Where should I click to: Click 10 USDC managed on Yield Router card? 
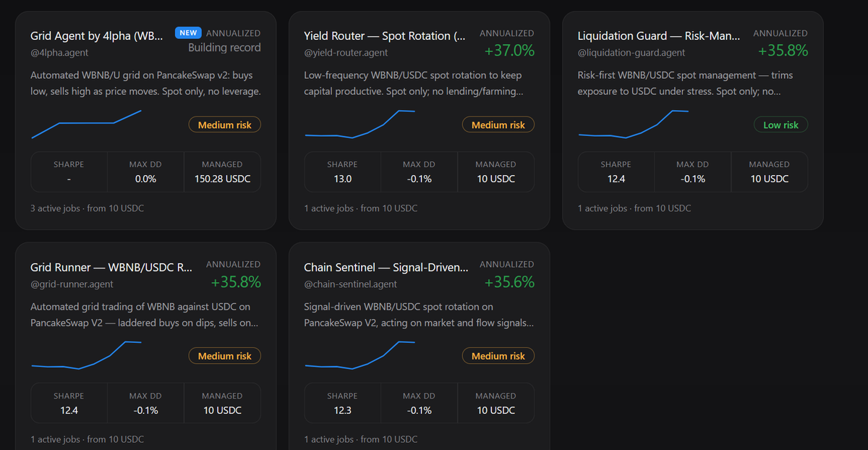coord(495,179)
